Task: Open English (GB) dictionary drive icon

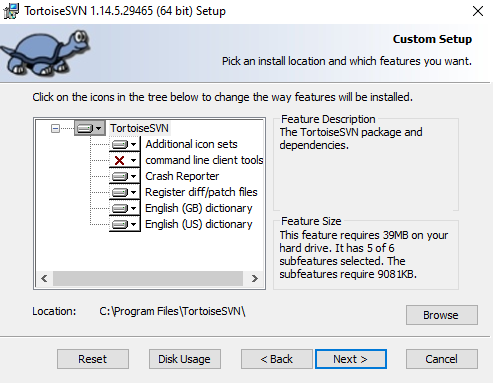Action: click(x=125, y=208)
